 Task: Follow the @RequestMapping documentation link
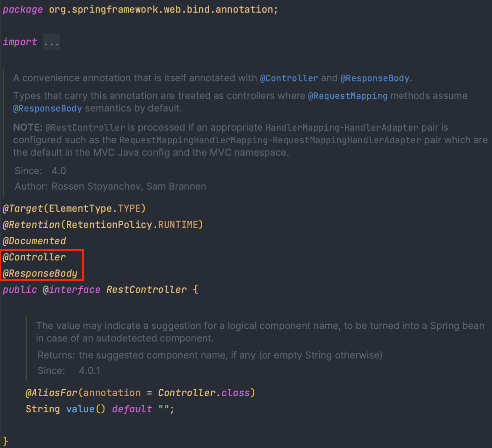click(348, 96)
